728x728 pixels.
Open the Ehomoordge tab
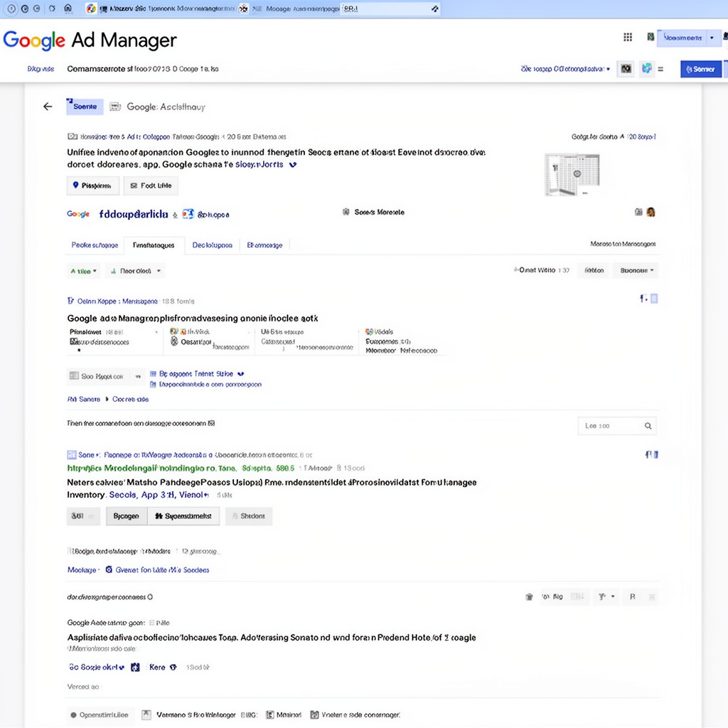click(264, 245)
